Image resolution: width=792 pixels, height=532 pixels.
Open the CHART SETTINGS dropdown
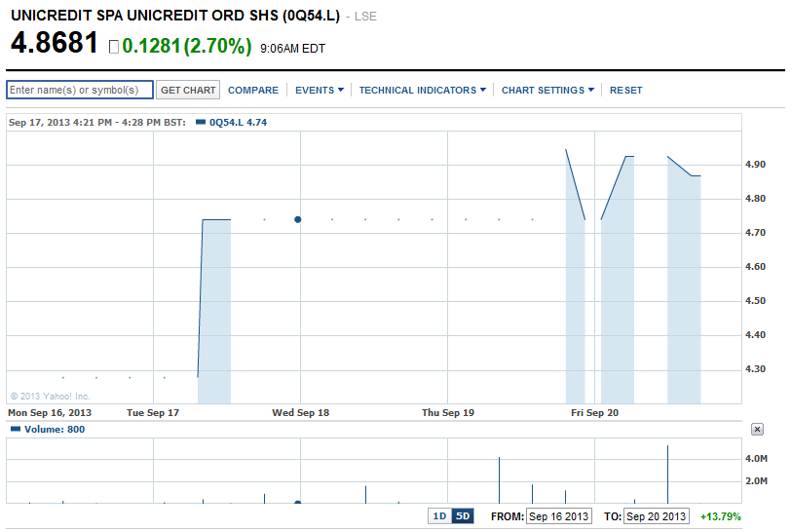tap(547, 91)
